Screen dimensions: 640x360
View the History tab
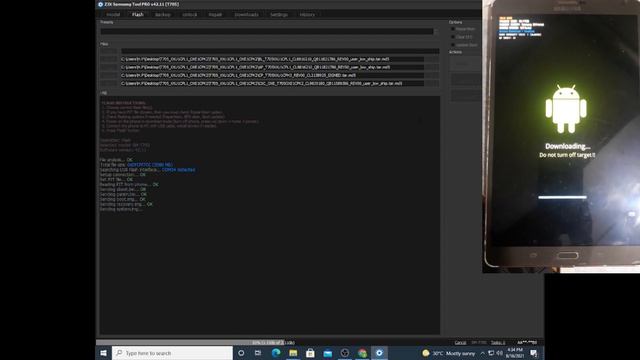(307, 15)
